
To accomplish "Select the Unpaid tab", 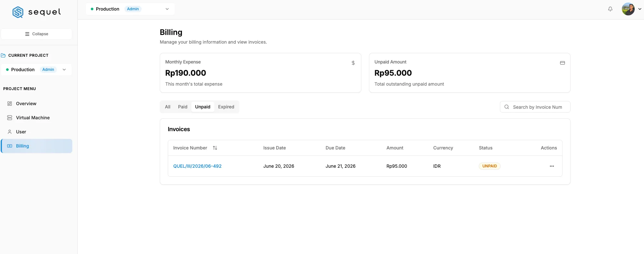I will tap(203, 107).
